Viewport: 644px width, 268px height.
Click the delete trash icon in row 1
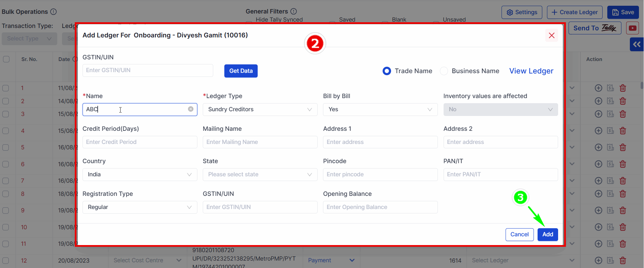[x=623, y=88]
